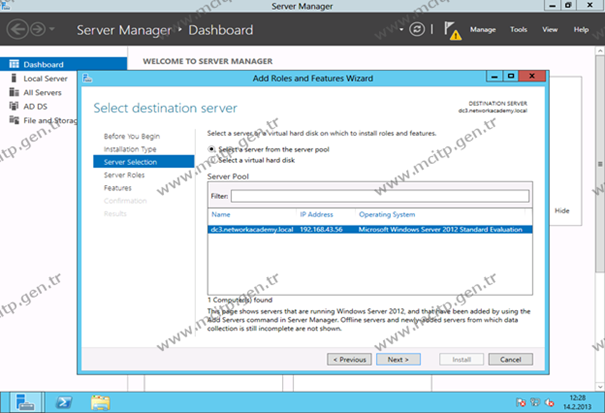Select Server Selection step
The height and width of the screenshot is (413, 605).
pos(144,162)
